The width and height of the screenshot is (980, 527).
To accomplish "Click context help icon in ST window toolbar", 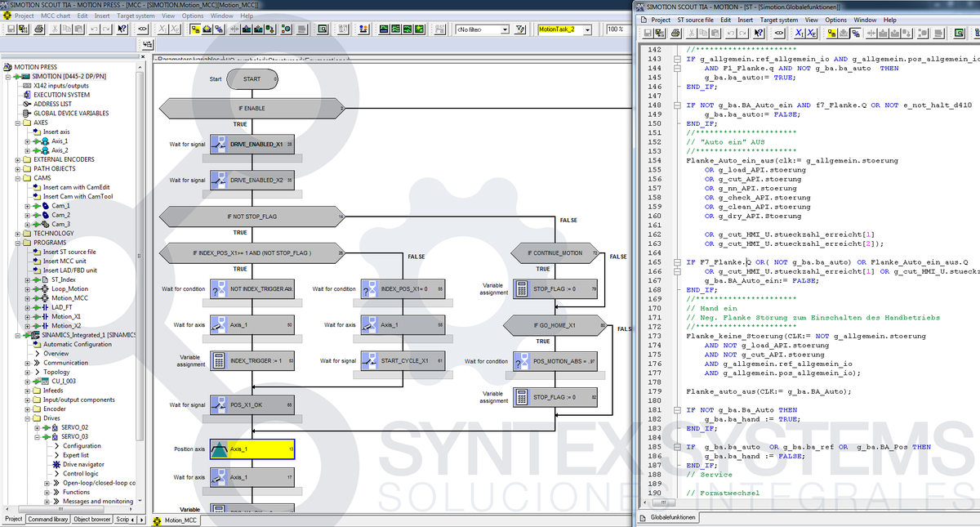I will (759, 33).
